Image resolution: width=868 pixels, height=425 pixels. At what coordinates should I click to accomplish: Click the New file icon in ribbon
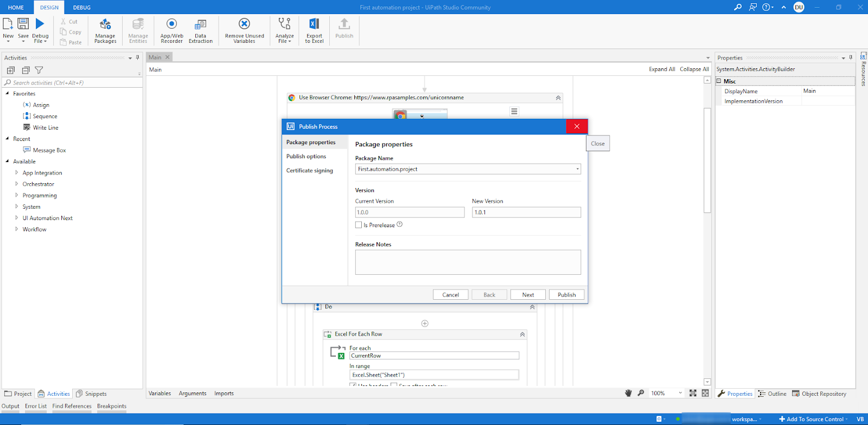[8, 24]
